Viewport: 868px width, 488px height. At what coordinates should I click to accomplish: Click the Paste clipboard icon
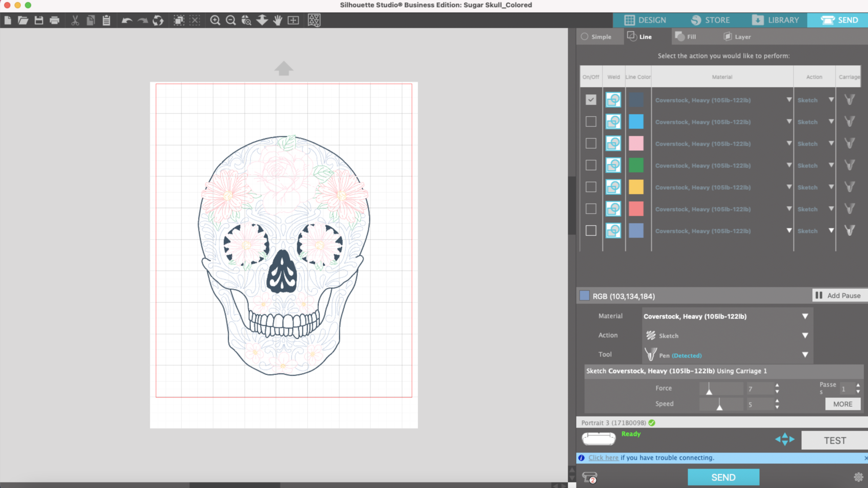pos(107,20)
